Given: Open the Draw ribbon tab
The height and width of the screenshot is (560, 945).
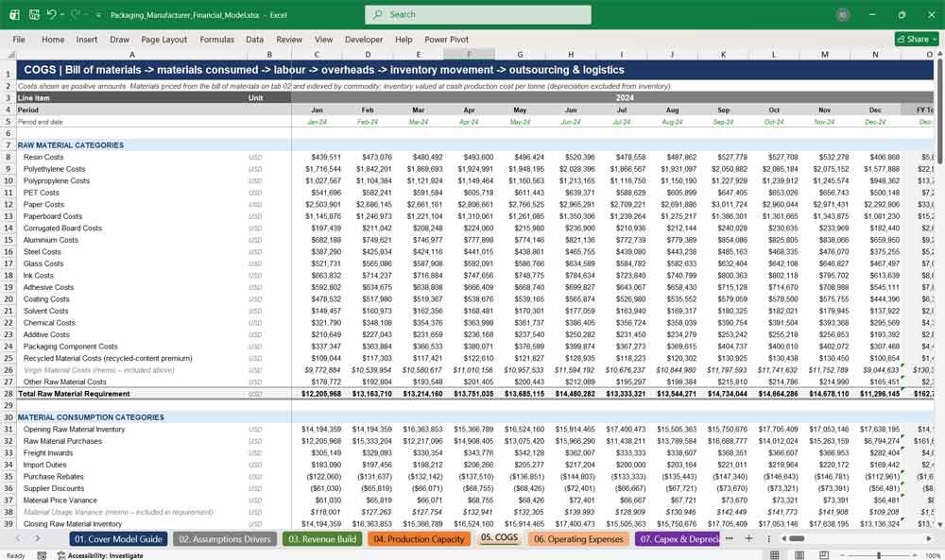Looking at the screenshot, I should coord(119,39).
